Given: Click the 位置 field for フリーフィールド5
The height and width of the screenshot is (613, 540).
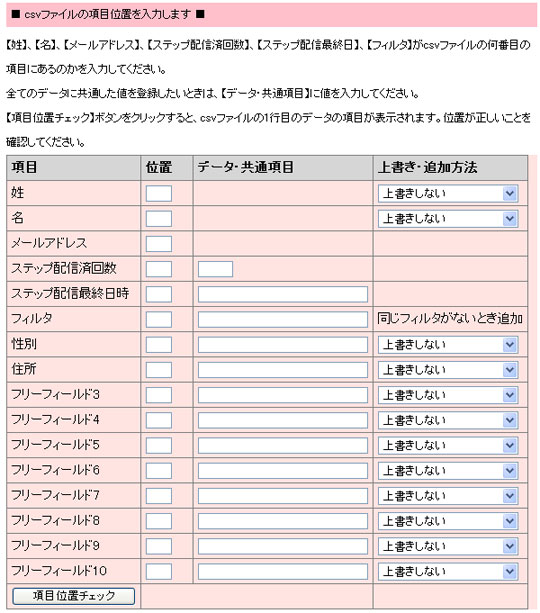Looking at the screenshot, I should [159, 445].
